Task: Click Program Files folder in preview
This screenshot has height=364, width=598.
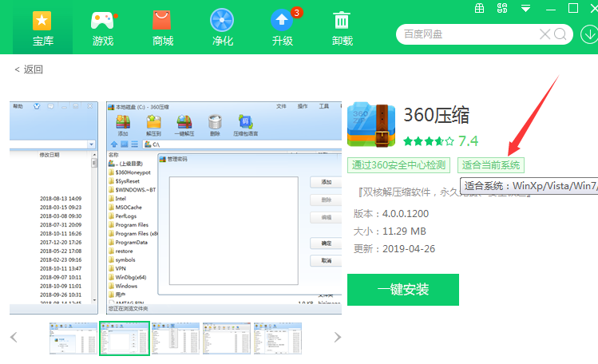Action: click(129, 225)
